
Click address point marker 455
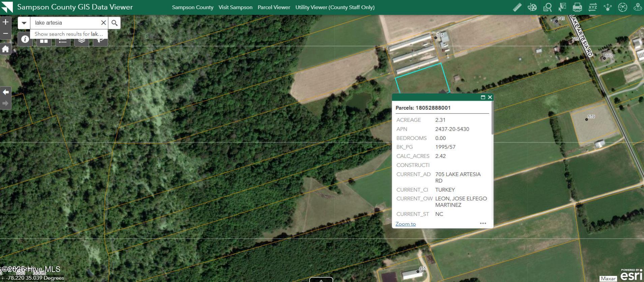coord(418,271)
